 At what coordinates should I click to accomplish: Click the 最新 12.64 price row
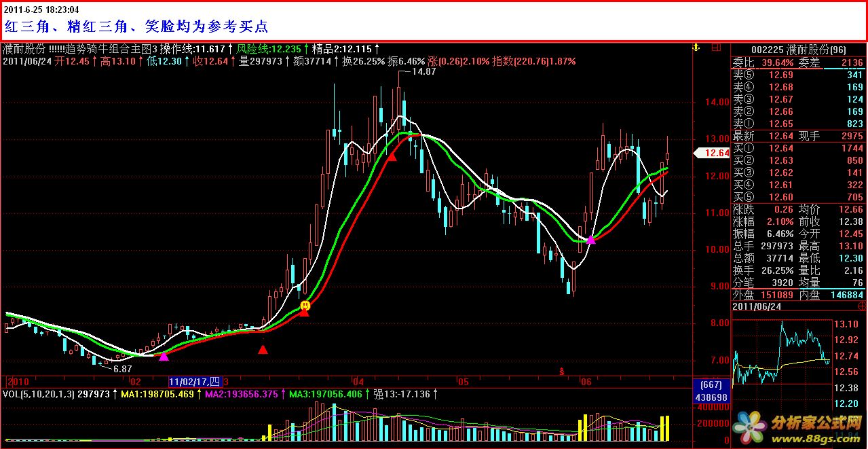(x=763, y=136)
